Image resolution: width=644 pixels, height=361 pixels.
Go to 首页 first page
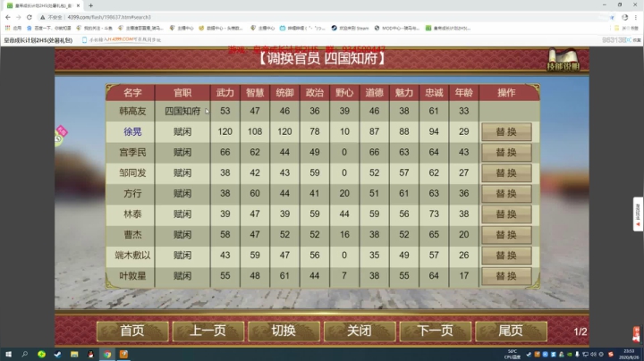click(132, 331)
